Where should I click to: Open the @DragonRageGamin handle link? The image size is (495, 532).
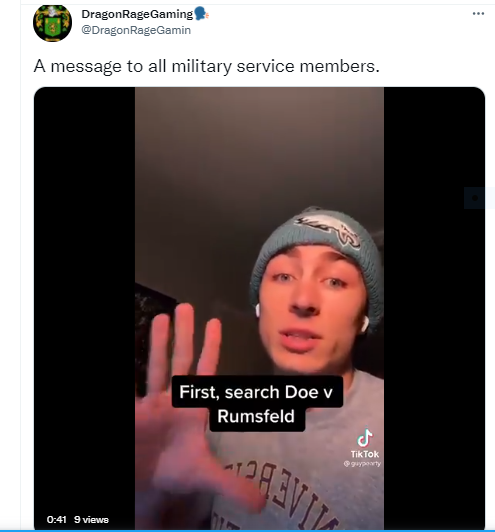pos(136,30)
